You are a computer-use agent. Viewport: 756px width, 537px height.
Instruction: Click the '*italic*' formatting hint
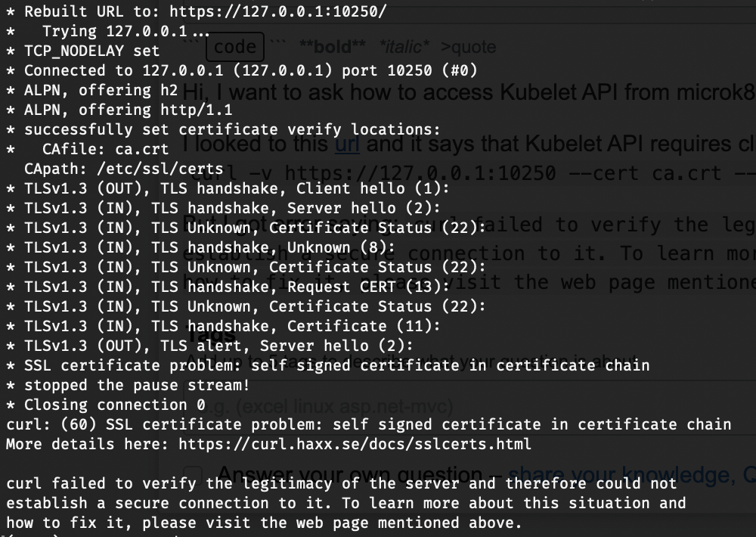pyautogui.click(x=404, y=47)
